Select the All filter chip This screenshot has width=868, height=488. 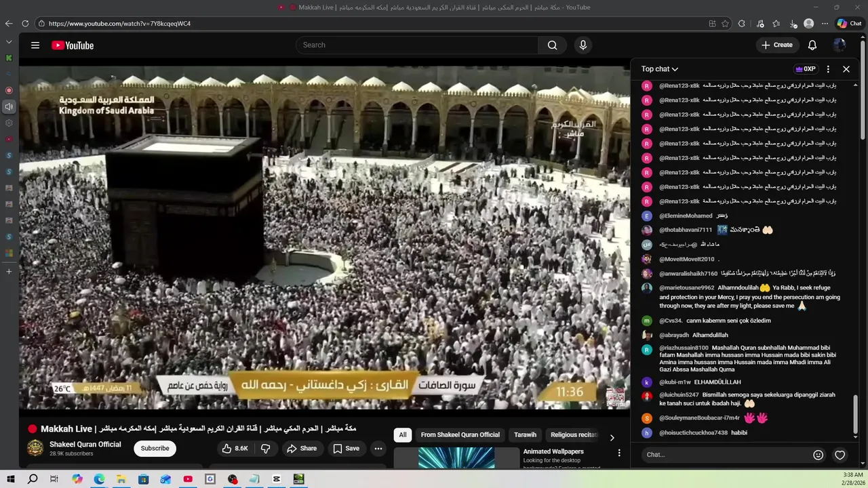click(403, 435)
